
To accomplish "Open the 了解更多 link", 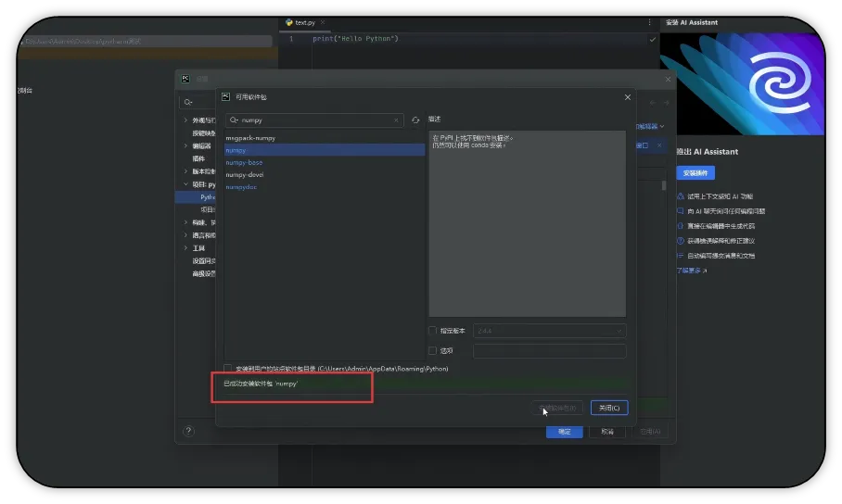I will [692, 271].
